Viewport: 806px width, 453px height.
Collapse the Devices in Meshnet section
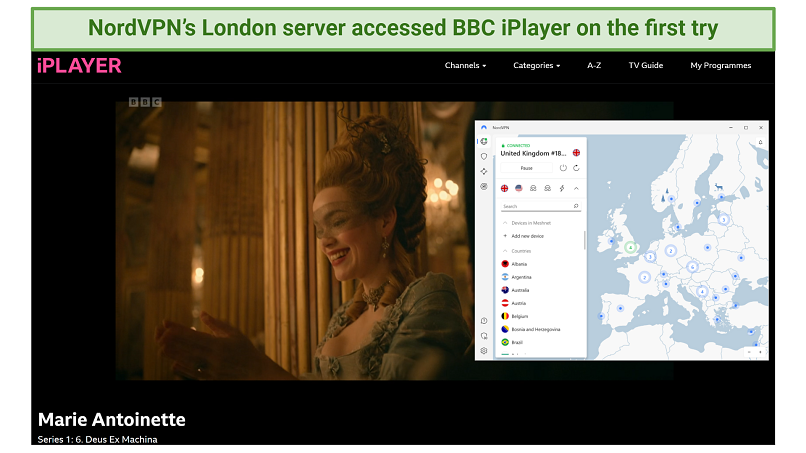click(x=505, y=223)
